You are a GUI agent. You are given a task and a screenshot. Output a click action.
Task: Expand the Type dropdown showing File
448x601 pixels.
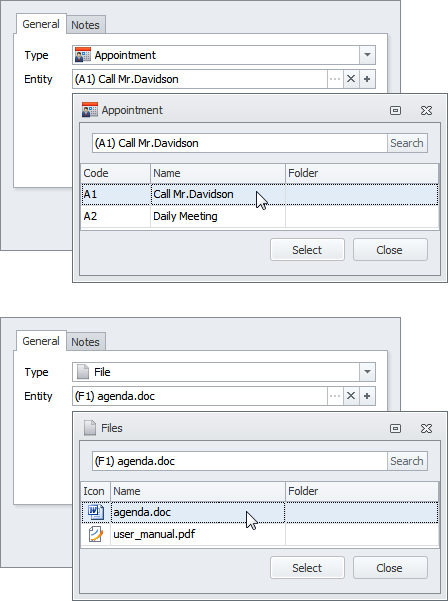(367, 372)
